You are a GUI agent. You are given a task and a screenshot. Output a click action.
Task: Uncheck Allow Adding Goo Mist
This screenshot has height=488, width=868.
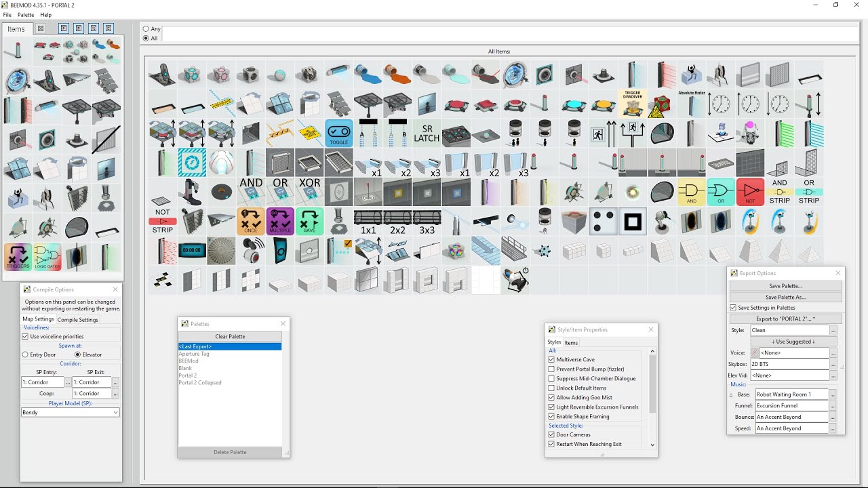tap(552, 397)
